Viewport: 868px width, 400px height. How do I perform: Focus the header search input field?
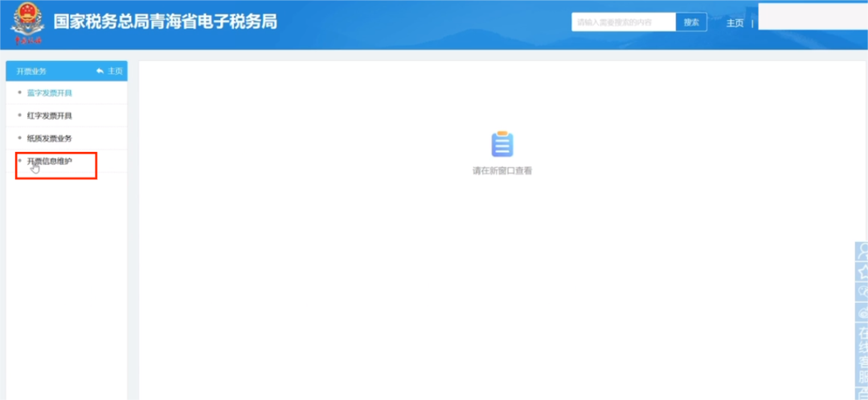tap(624, 22)
